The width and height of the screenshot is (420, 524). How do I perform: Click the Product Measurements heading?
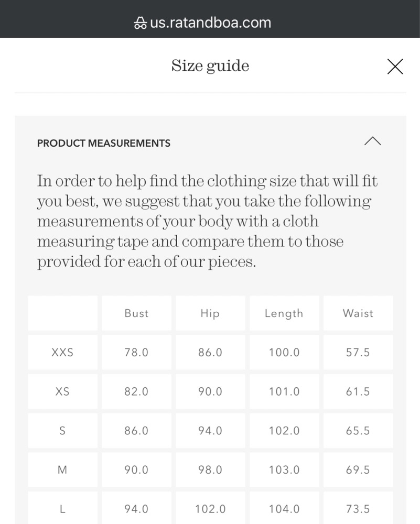[x=104, y=144]
